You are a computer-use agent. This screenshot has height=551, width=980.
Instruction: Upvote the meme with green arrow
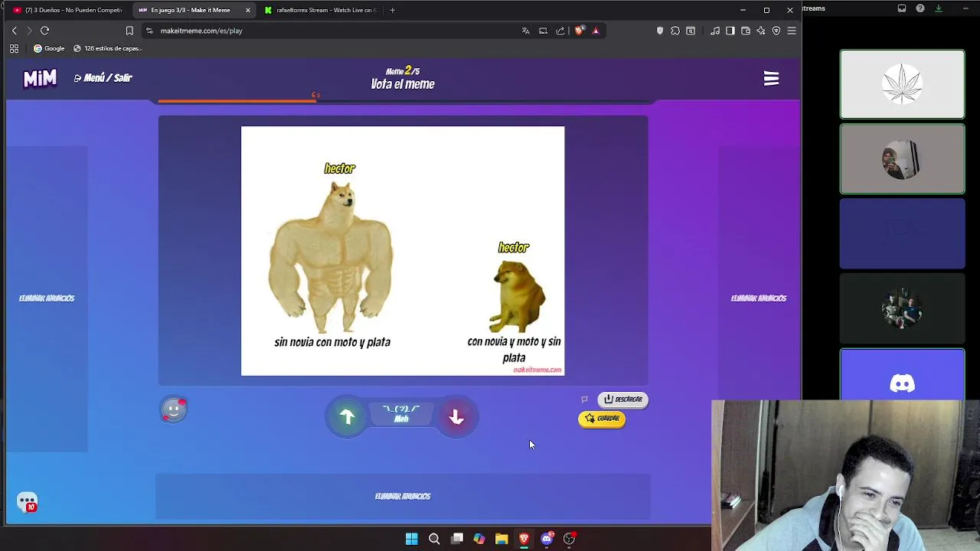(347, 416)
